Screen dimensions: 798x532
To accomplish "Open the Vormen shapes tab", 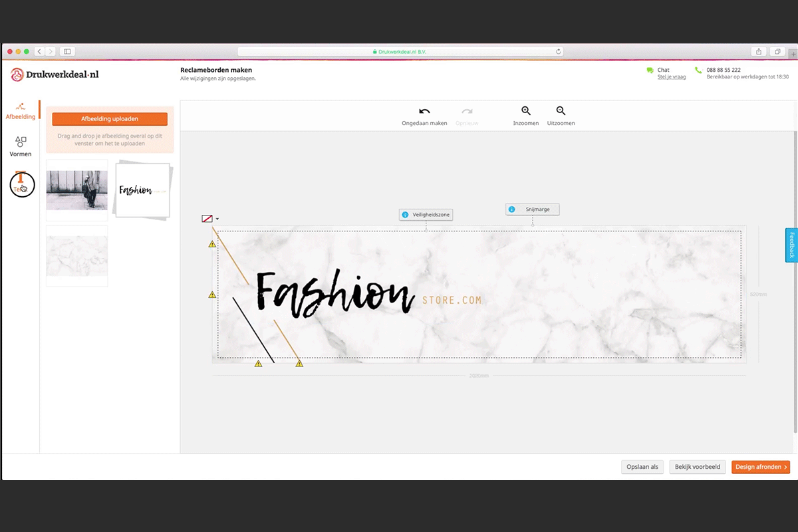I will pos(21,146).
